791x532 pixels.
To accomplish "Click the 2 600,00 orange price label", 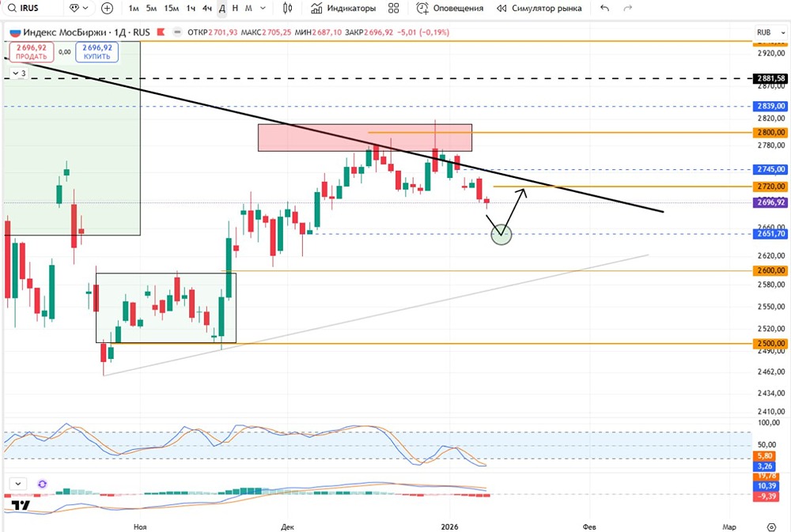I will 770,271.
